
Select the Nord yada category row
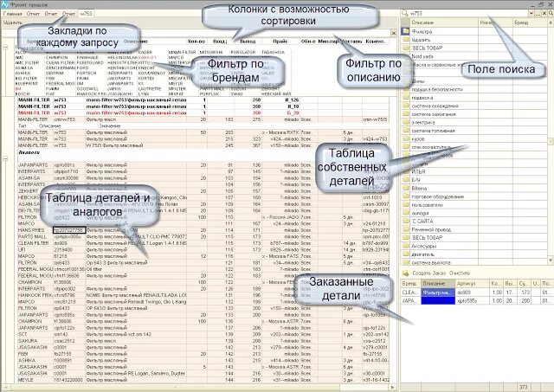(474, 56)
